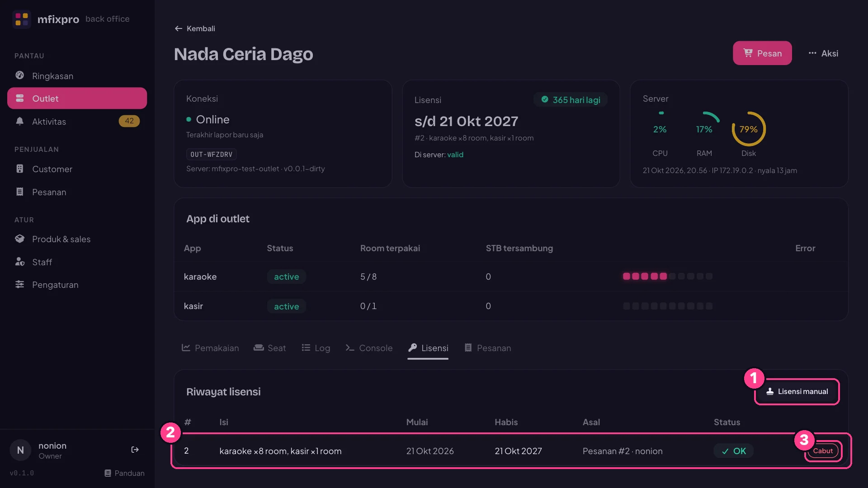Open the Customer page

point(77,169)
